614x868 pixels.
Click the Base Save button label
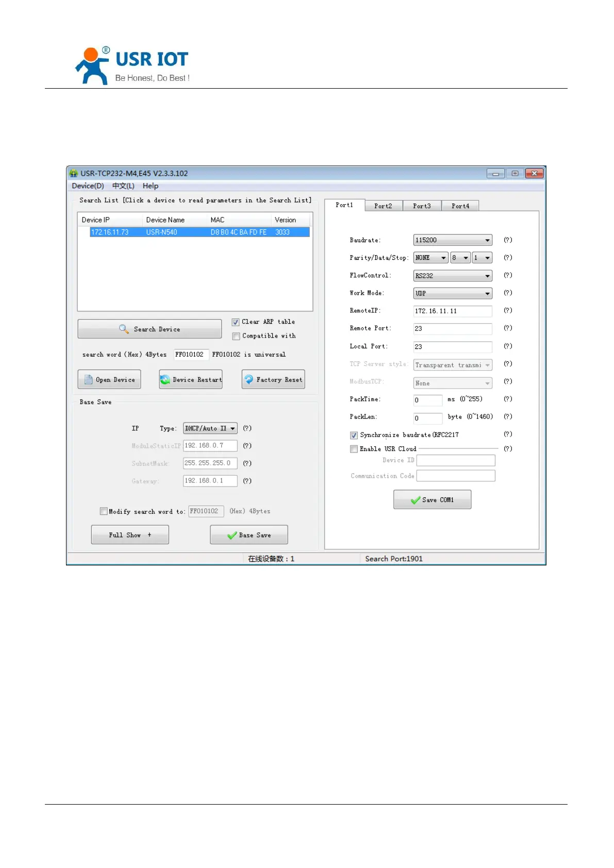point(255,536)
